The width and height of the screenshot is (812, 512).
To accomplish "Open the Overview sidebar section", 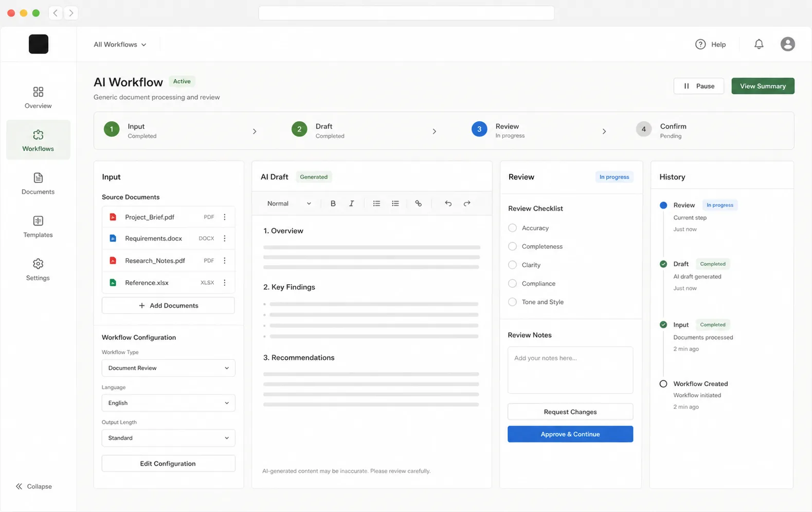I will (x=38, y=97).
